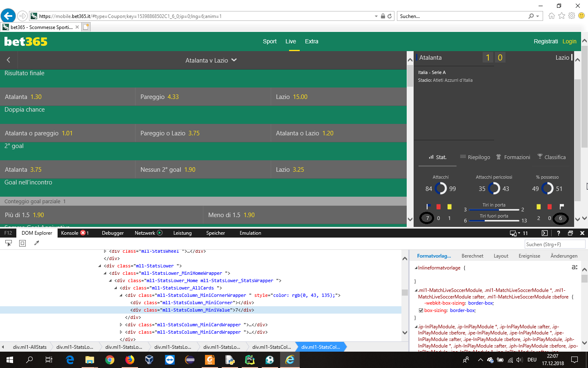Open the devtools console drawer icon
The width and height of the screenshot is (588, 368).
[x=544, y=233]
